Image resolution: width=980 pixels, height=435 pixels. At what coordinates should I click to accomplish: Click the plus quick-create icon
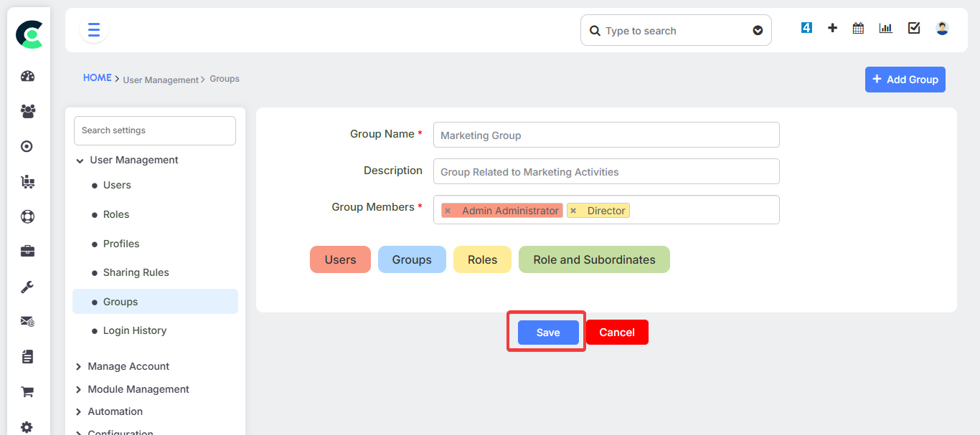tap(832, 28)
